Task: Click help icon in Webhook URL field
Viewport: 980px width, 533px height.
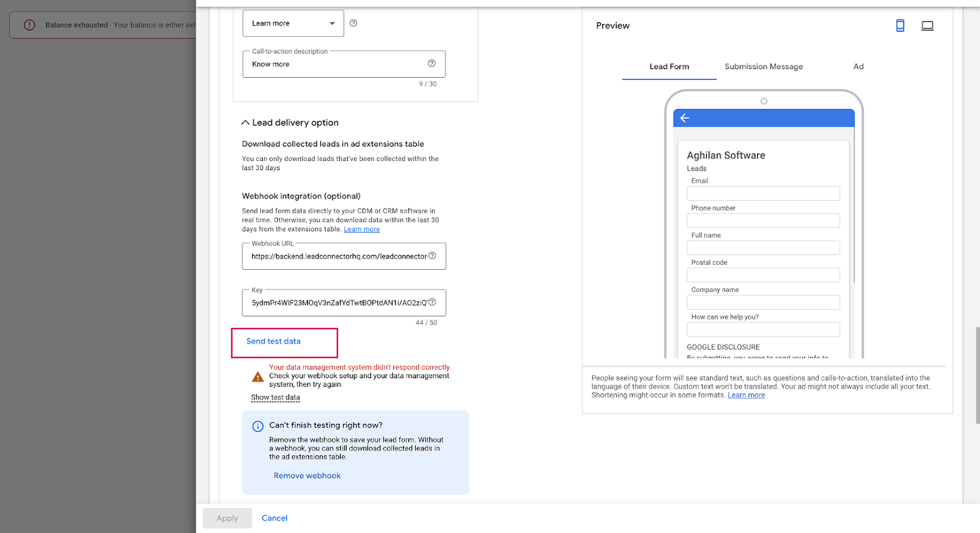Action: pyautogui.click(x=432, y=256)
